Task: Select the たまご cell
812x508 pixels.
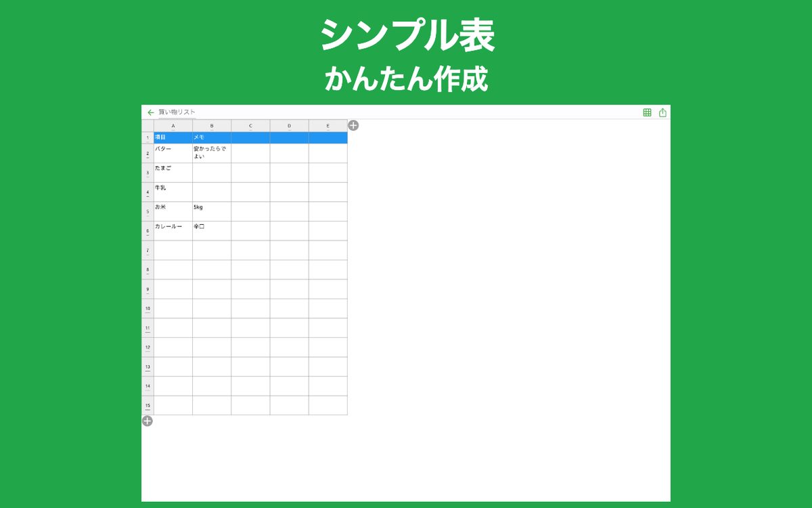Action: tap(173, 173)
